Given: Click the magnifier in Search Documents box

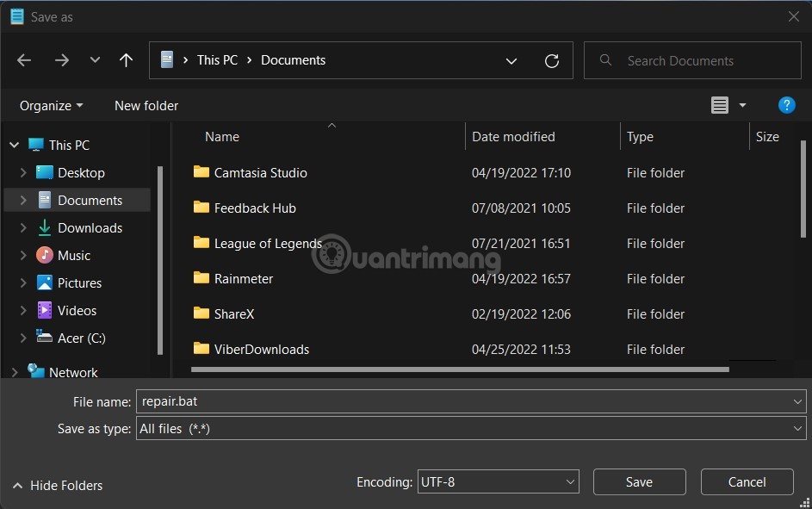Looking at the screenshot, I should pos(605,60).
